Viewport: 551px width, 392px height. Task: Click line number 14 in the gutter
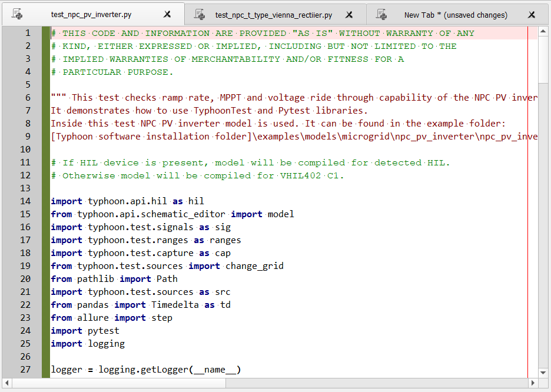point(25,201)
